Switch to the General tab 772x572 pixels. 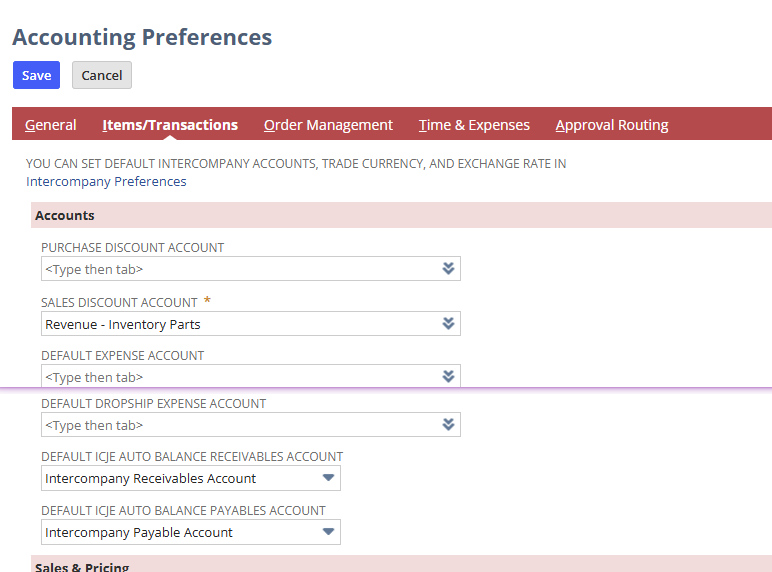coord(51,125)
